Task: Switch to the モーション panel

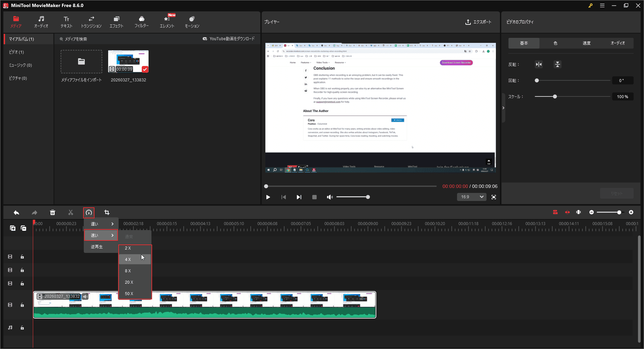Action: coord(192,21)
